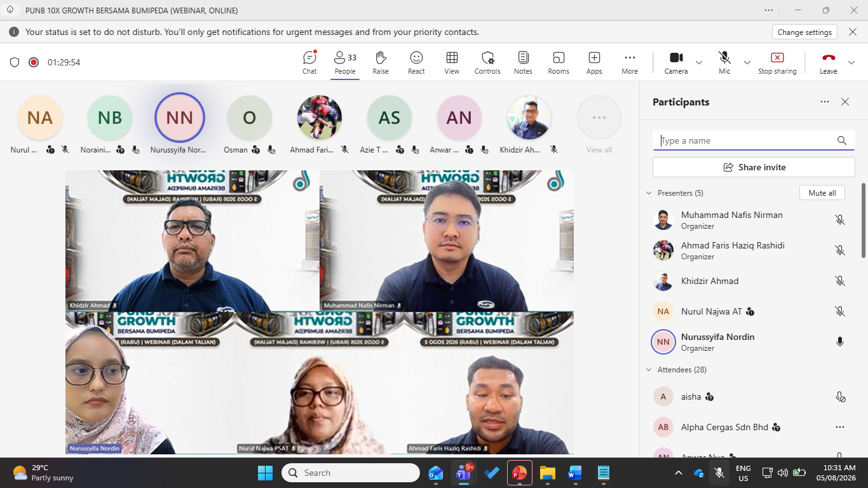Open the blue checkmark To Do app
The width and height of the screenshot is (868, 488).
pos(491,473)
